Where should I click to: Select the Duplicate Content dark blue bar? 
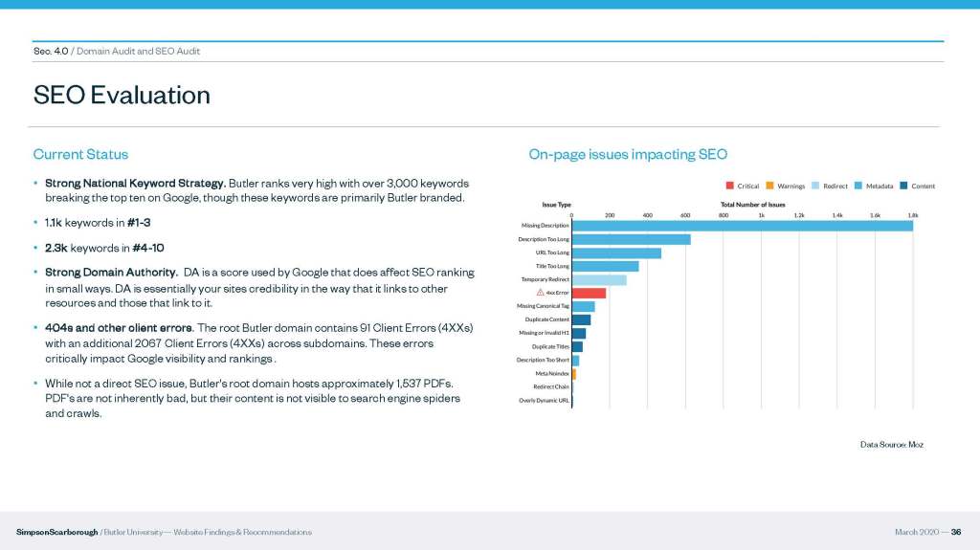tap(581, 319)
